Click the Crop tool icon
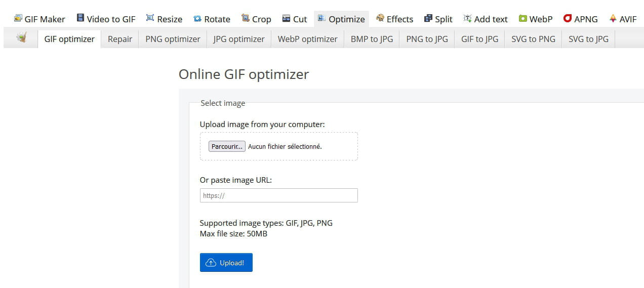Screen dimensions: 644x288 246,18
